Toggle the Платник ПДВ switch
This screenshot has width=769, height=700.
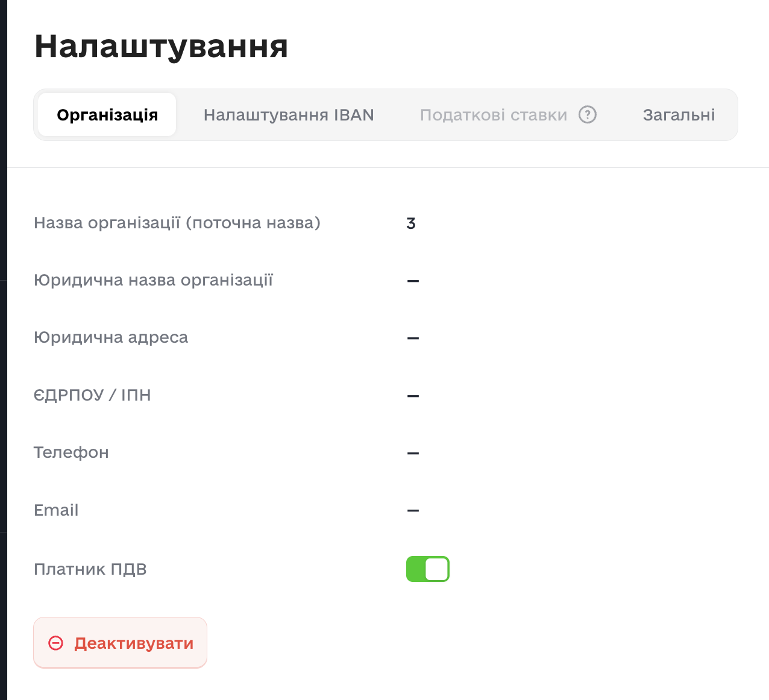428,569
